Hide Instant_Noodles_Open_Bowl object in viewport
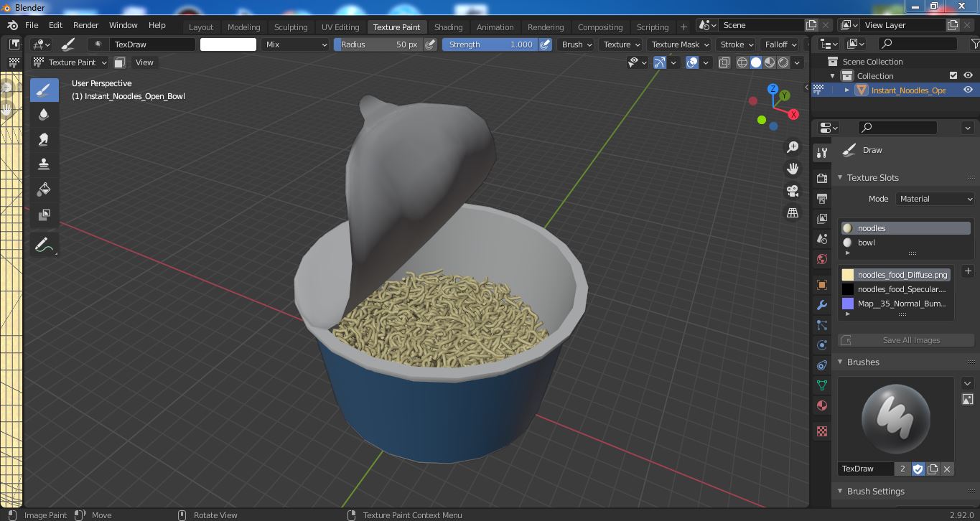Viewport: 980px width, 521px height. coord(968,90)
